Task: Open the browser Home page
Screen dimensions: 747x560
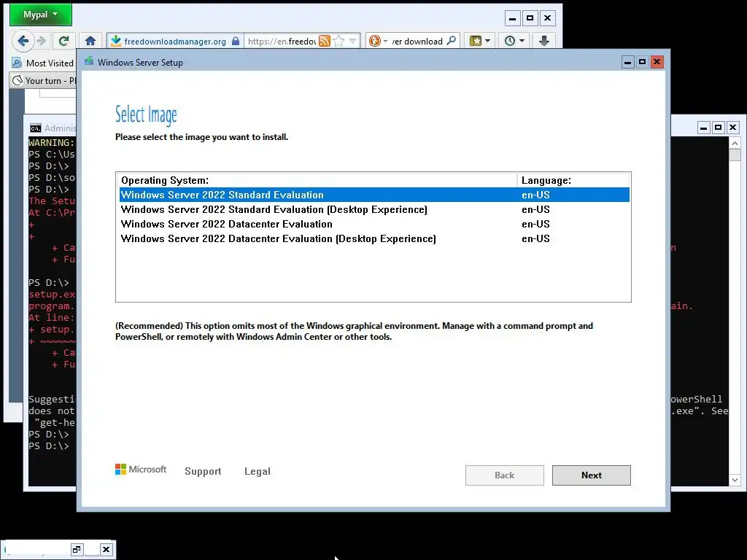Action: [x=90, y=41]
